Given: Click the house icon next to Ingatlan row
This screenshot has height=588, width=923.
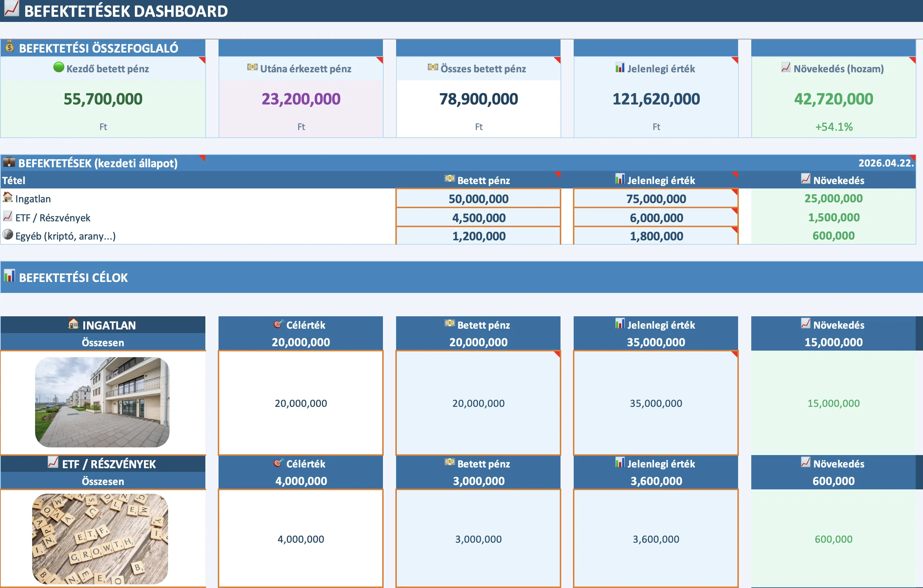Looking at the screenshot, I should pyautogui.click(x=7, y=198).
